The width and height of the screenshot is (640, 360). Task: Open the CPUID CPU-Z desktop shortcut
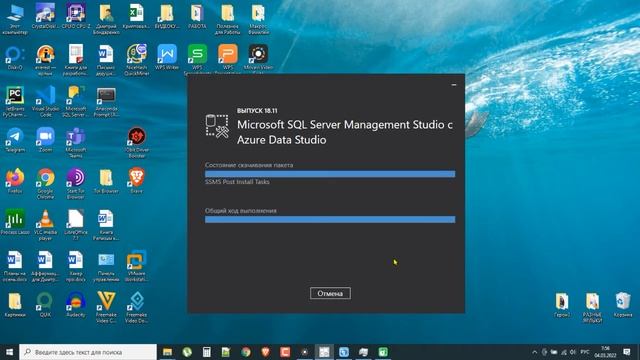click(x=76, y=16)
